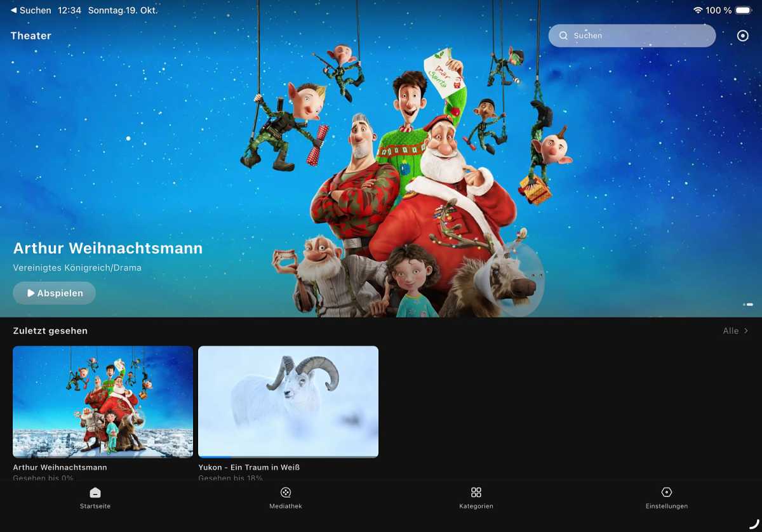Screen dimensions: 762x532
Task: Tap the curved icon in bottom-right corner
Action: click(x=754, y=524)
